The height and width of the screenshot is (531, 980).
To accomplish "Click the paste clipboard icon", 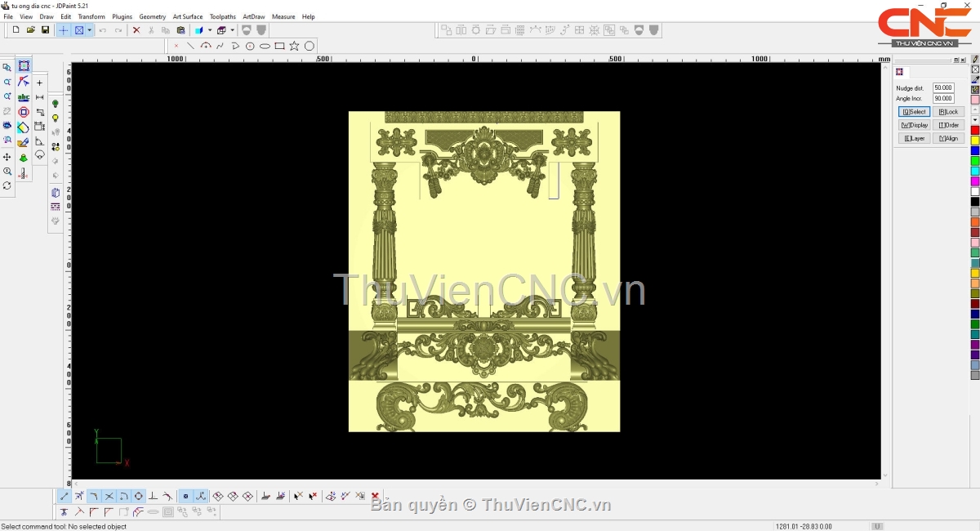I will pos(180,30).
